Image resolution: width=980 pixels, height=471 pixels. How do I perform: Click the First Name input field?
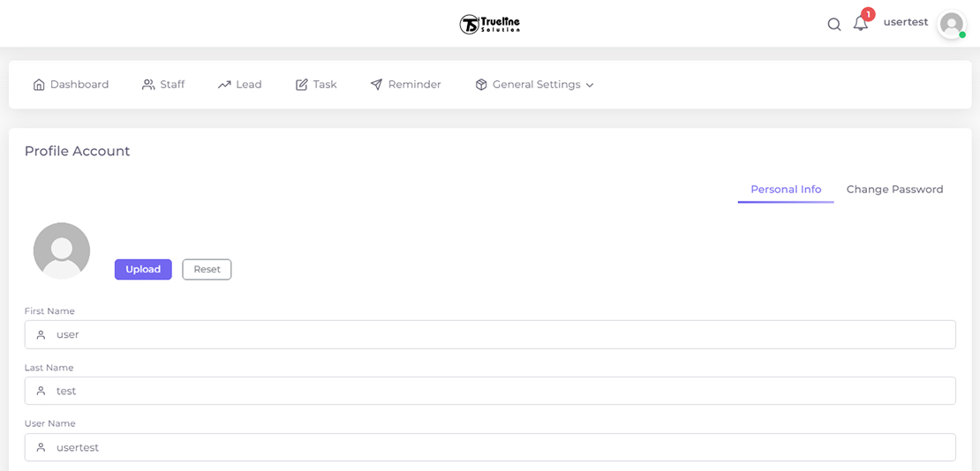pyautogui.click(x=490, y=334)
